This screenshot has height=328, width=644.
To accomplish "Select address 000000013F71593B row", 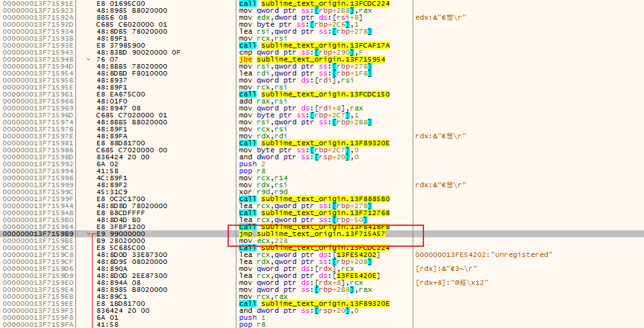I will point(38,39).
